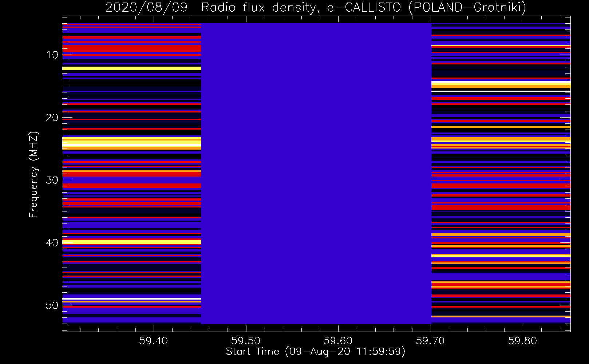The width and height of the screenshot is (589, 364).
Task: Click the 59.50 time tick label
Action: [246, 341]
